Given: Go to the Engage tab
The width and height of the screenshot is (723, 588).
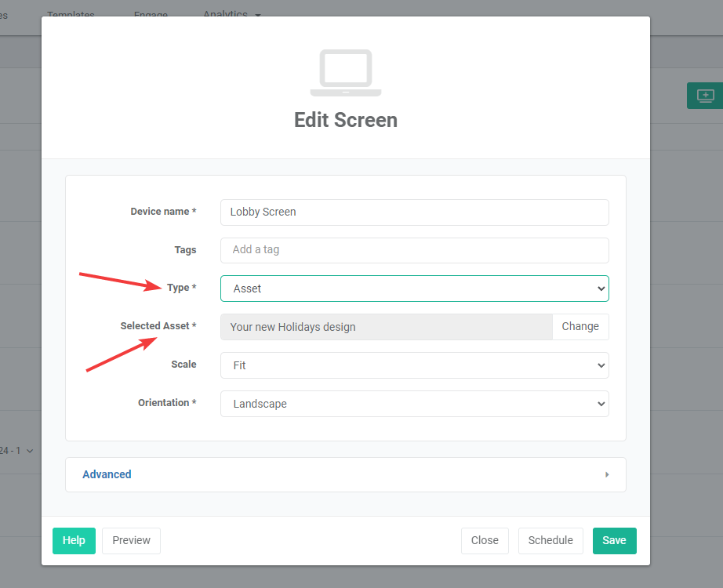Looking at the screenshot, I should [149, 15].
